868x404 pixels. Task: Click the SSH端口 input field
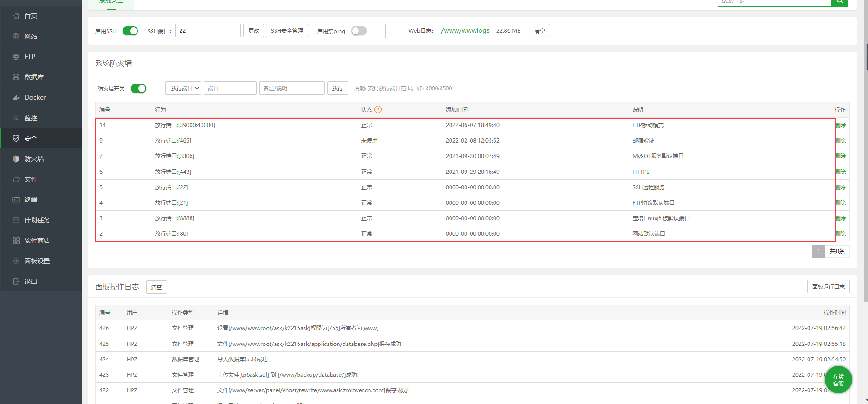point(208,30)
